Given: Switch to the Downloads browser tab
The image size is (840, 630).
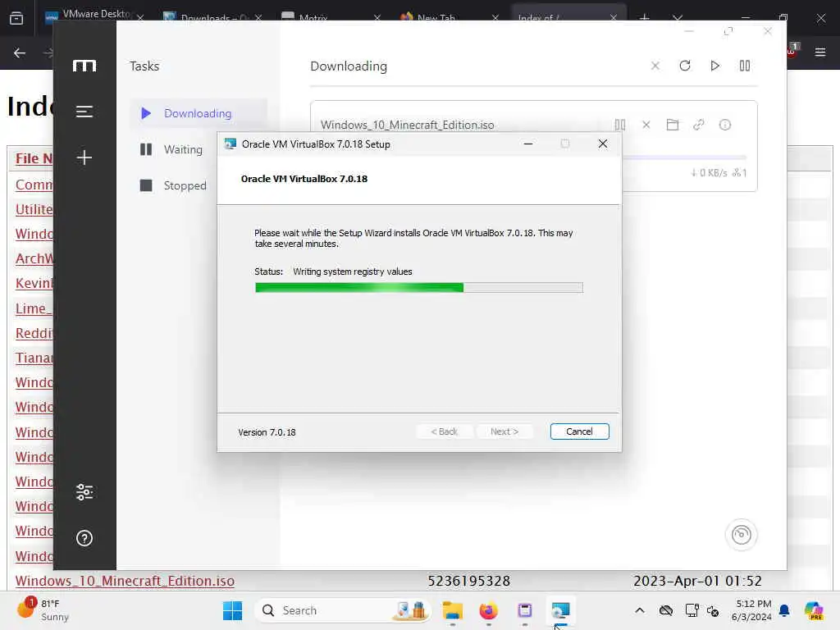Looking at the screenshot, I should pos(213,16).
